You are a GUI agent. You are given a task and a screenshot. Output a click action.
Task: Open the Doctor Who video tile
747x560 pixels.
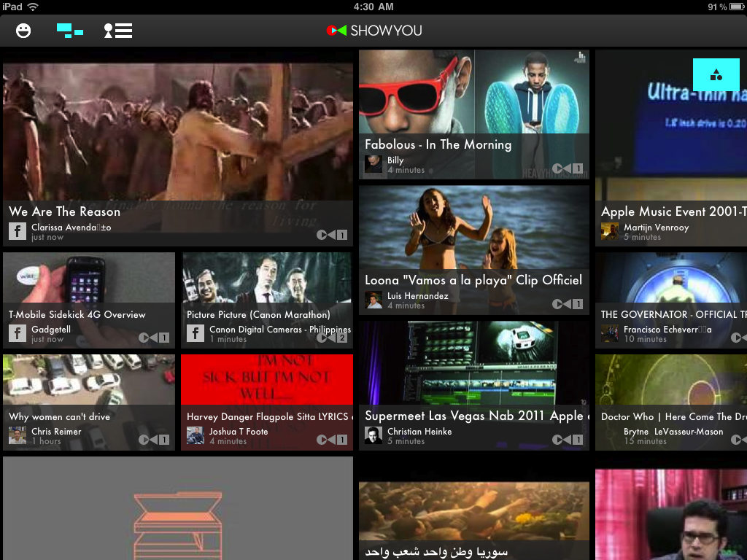coord(671,402)
